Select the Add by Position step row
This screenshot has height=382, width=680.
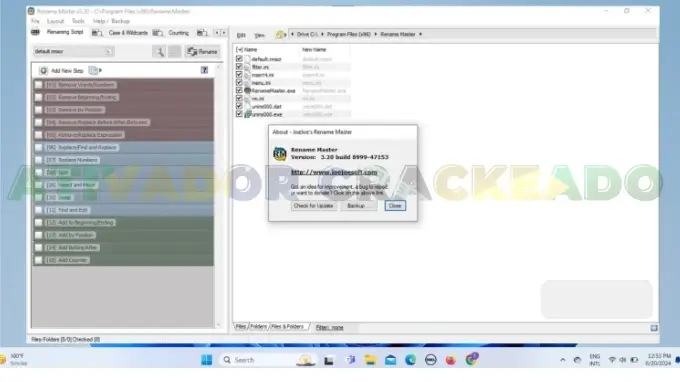coord(123,235)
